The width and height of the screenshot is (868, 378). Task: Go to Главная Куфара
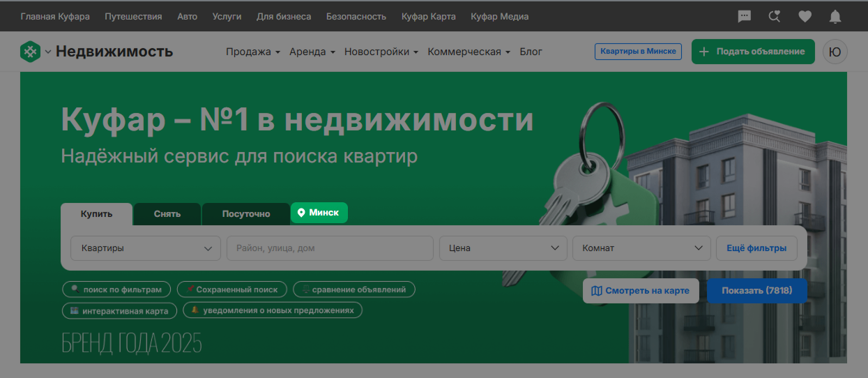tap(55, 16)
